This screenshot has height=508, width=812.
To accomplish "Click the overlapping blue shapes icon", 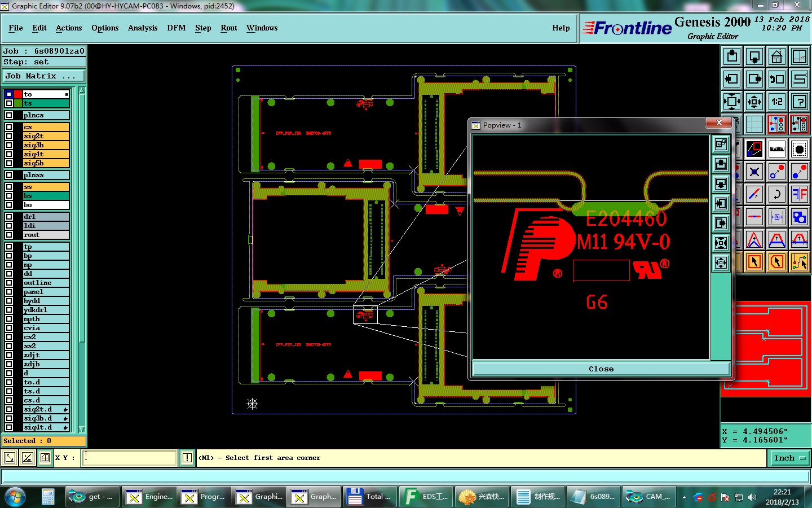I will point(800,217).
